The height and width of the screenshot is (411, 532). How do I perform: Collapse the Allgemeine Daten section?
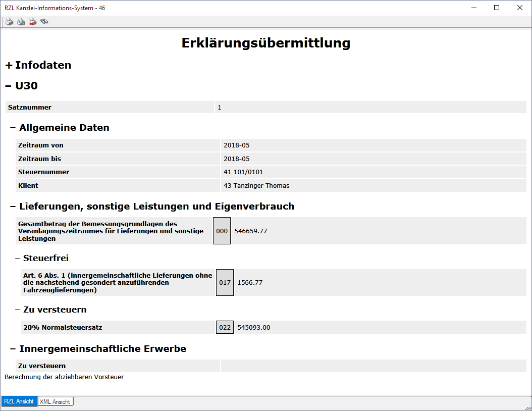click(13, 128)
